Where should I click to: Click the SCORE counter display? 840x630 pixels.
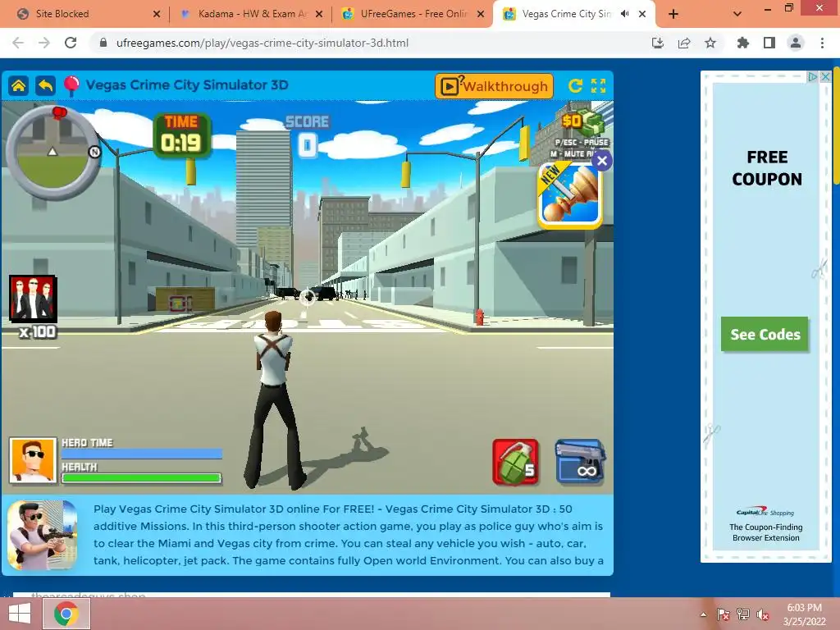(x=307, y=136)
